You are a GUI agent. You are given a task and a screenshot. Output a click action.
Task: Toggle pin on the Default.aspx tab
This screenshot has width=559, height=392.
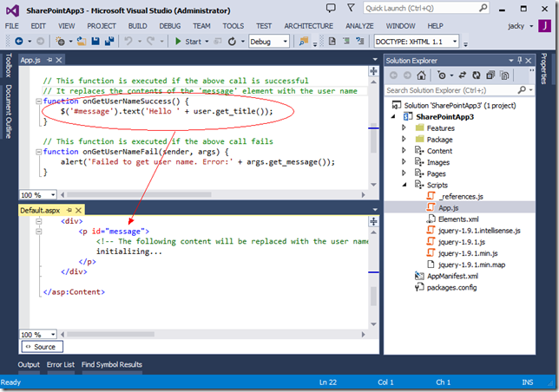pyautogui.click(x=69, y=210)
